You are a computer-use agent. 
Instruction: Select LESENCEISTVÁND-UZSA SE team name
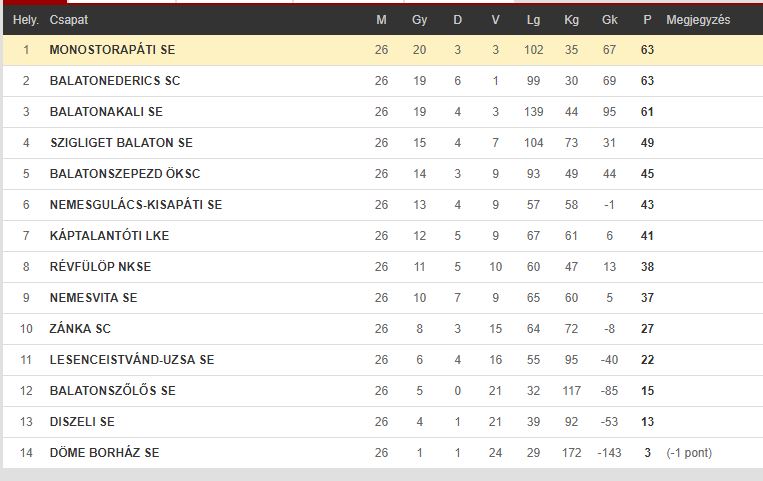pos(132,360)
